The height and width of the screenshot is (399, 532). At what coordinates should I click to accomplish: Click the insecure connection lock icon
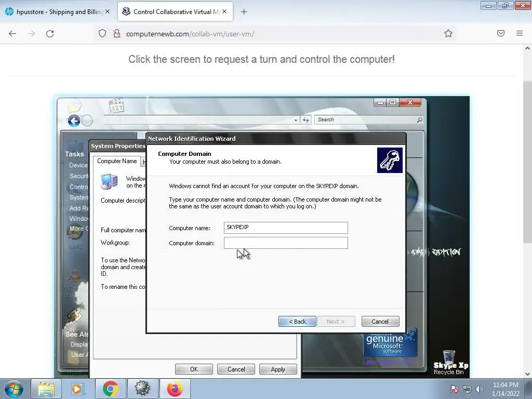pos(117,34)
